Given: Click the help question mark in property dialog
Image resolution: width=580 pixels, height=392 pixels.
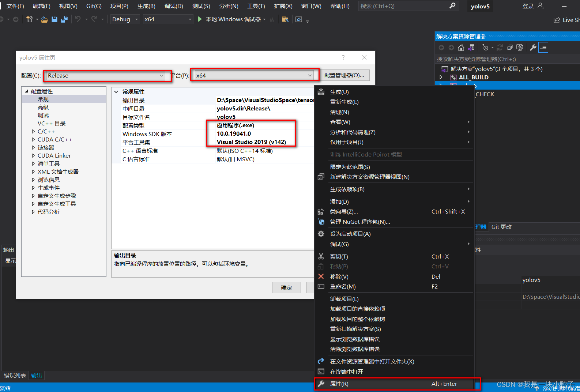Looking at the screenshot, I should tap(343, 57).
